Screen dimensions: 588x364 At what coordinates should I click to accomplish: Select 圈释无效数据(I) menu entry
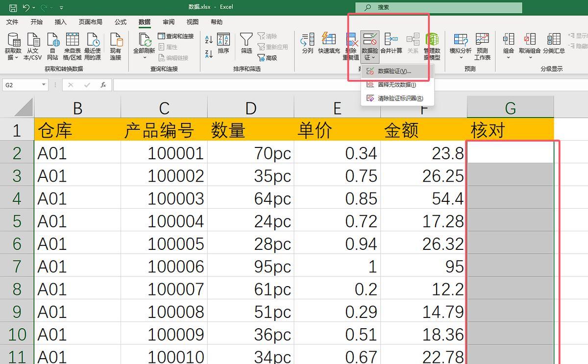[397, 85]
